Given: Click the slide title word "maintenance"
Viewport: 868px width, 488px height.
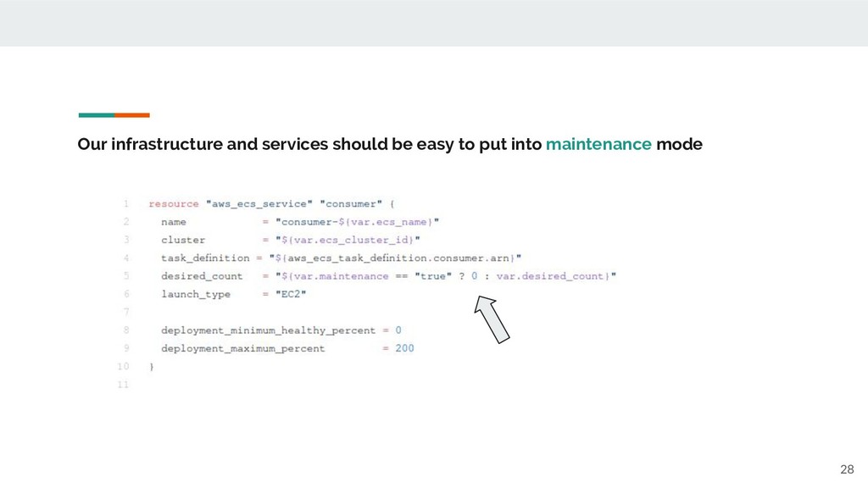Looking at the screenshot, I should (x=598, y=144).
